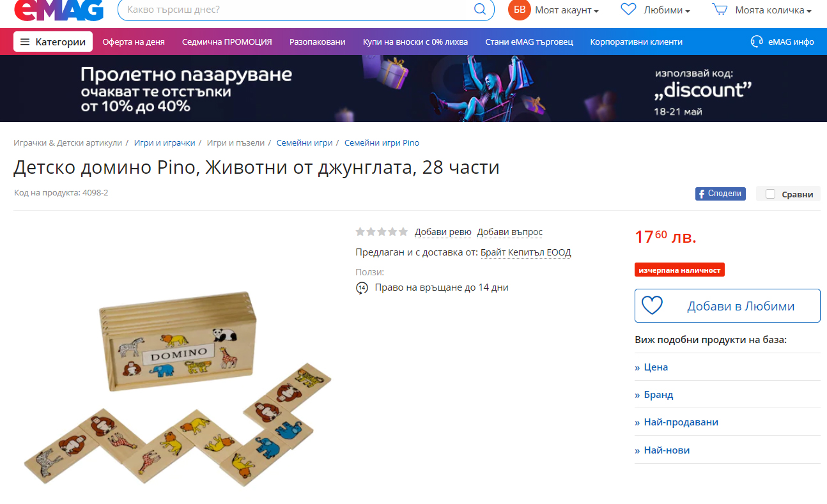Click the BV account avatar icon
This screenshot has width=827, height=504.
pyautogui.click(x=520, y=10)
